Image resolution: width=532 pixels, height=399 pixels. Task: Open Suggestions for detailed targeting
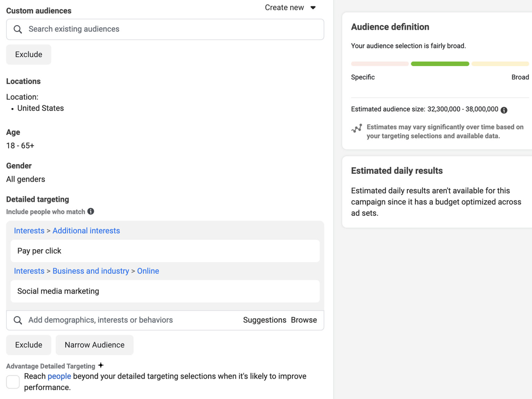click(265, 320)
